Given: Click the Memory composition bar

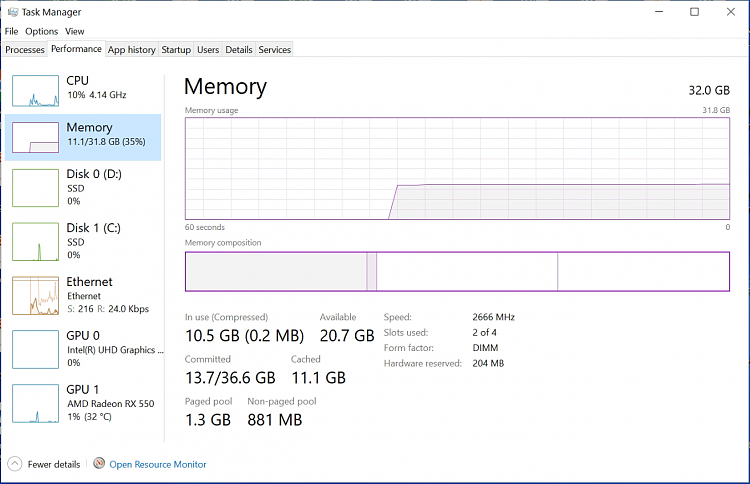Looking at the screenshot, I should (x=457, y=271).
